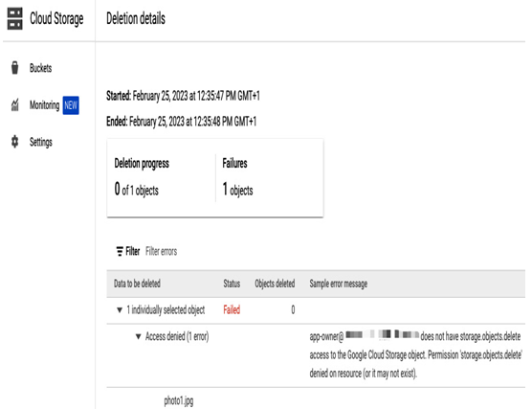Click the Filter label text
The height and width of the screenshot is (409, 532).
coord(133,251)
